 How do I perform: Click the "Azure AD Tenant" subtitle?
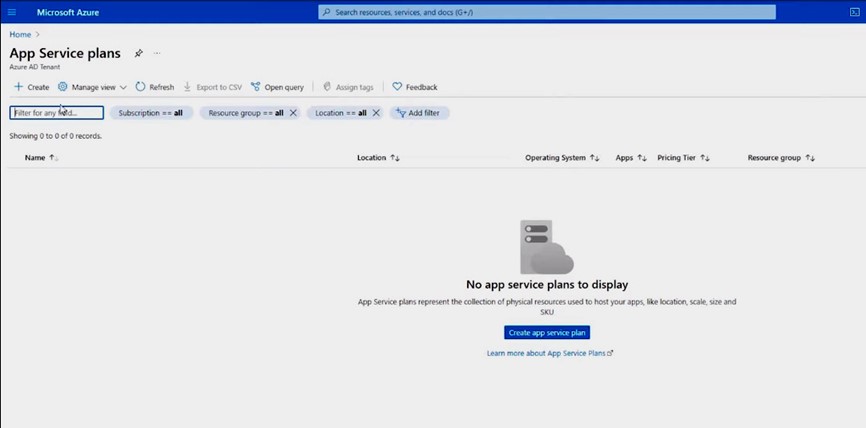(35, 67)
